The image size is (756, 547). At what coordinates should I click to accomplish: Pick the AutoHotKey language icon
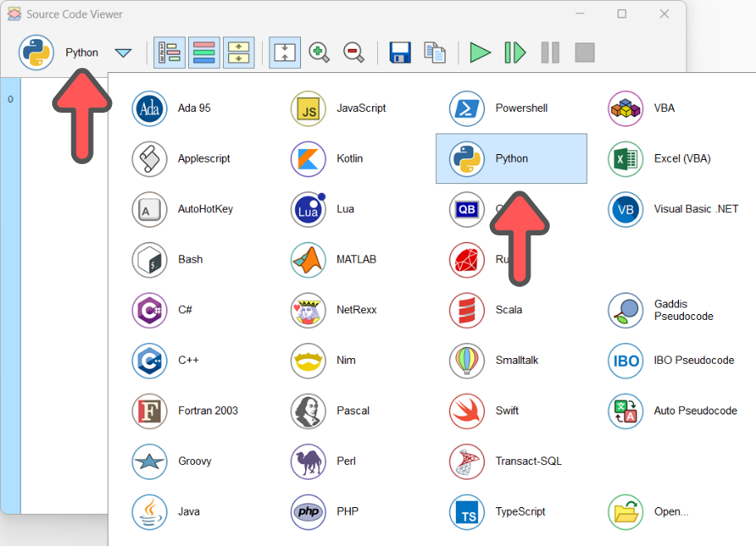[x=149, y=209]
